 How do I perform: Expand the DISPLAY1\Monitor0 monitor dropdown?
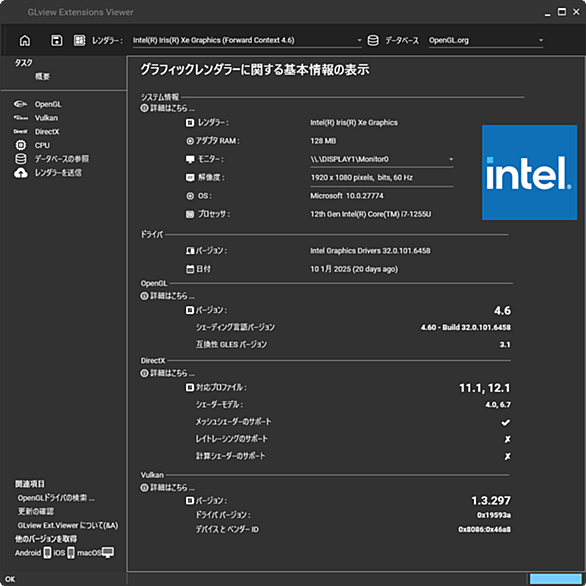[x=451, y=159]
